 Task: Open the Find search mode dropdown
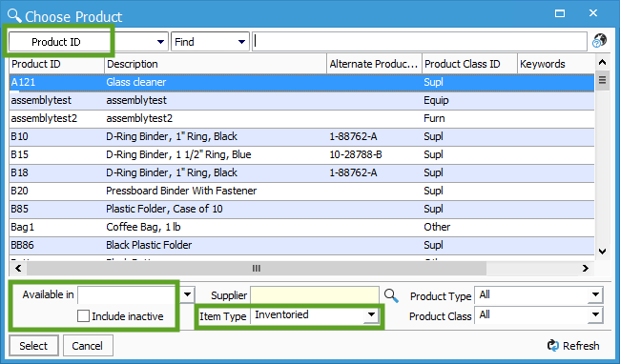click(x=241, y=42)
